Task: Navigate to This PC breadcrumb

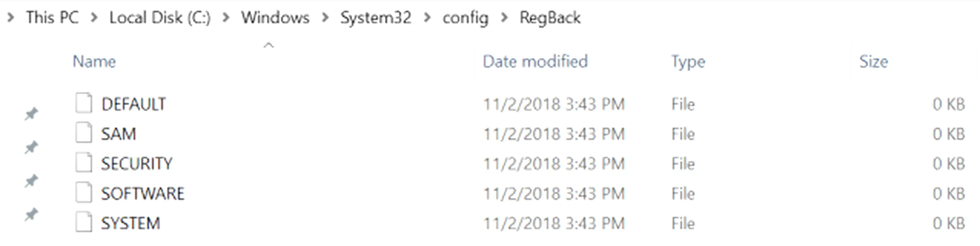Action: click(x=52, y=18)
